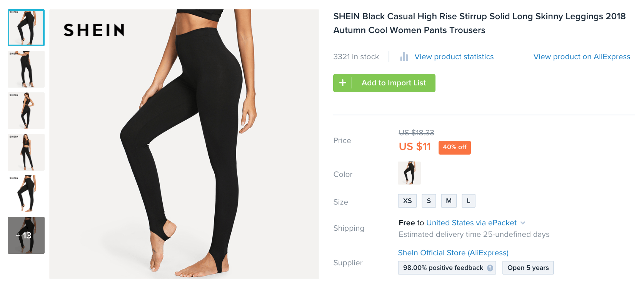Select size XS
This screenshot has height=303, width=644.
407,201
